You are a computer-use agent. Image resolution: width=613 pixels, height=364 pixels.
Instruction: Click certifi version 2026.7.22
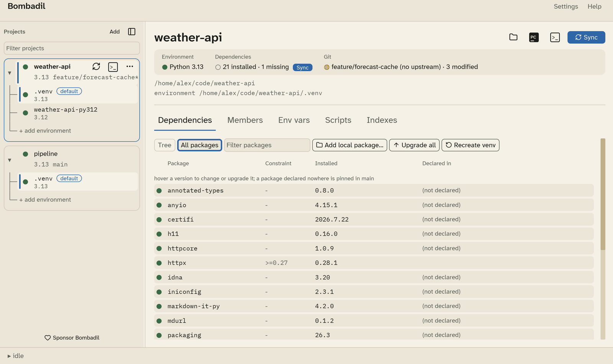332,220
